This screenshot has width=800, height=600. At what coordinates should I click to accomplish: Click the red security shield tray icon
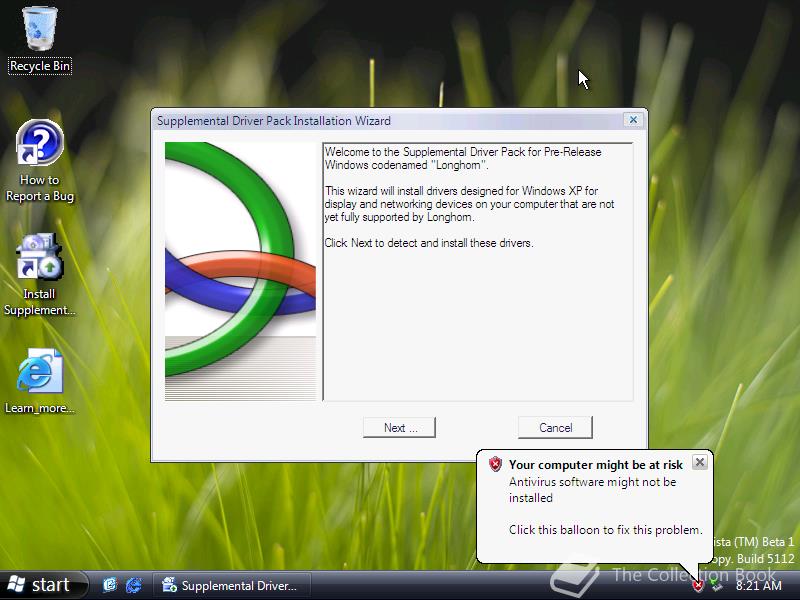coord(697,585)
